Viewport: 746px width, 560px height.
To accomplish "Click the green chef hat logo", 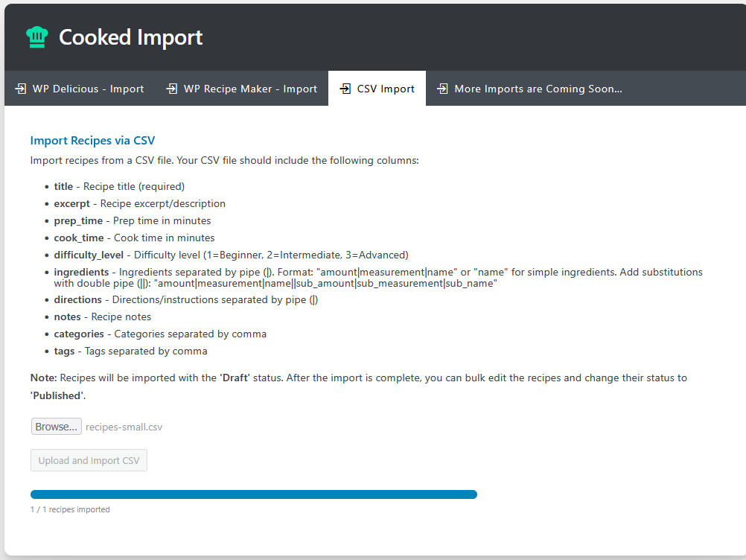I will (x=36, y=37).
